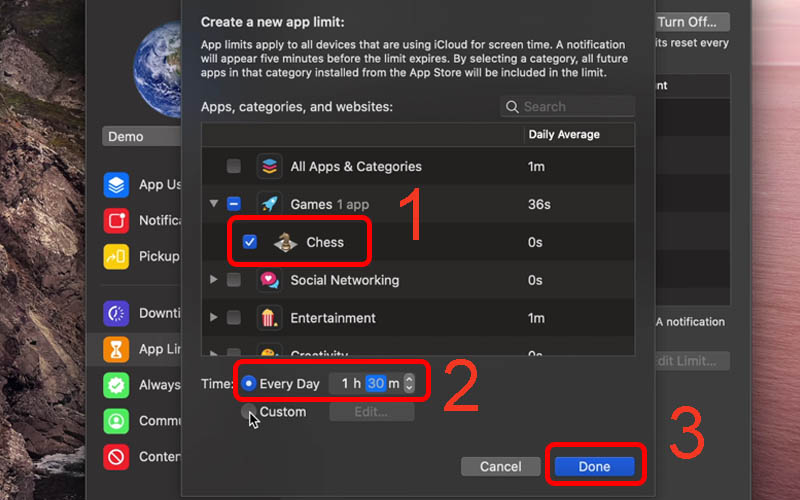The image size is (800, 500).
Task: Click the Cancel button
Action: pos(500,466)
